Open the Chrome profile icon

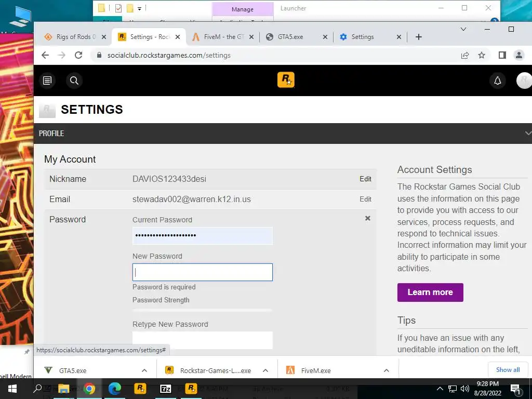point(519,55)
